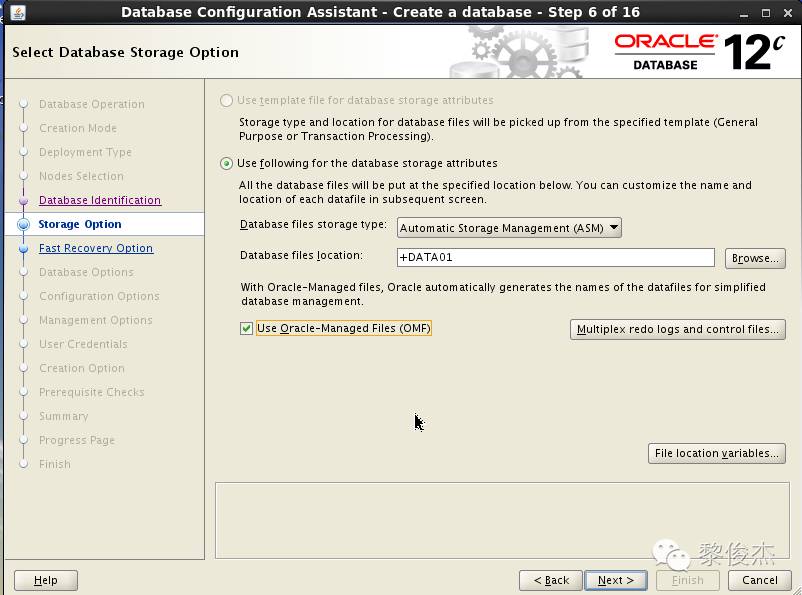Select 'Use following for the database storage attributes'
Image resolution: width=802 pixels, height=595 pixels.
tap(226, 164)
